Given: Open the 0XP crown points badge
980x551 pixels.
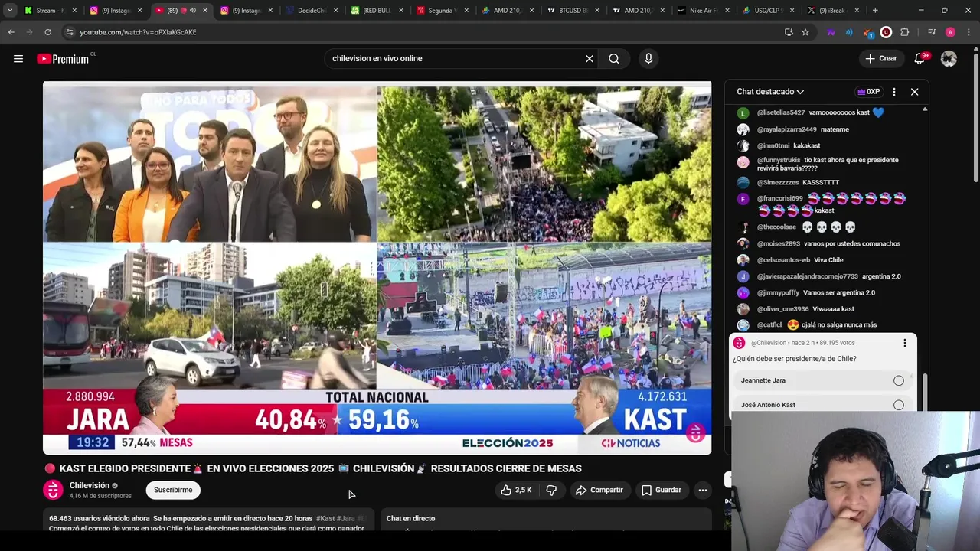Looking at the screenshot, I should [868, 92].
